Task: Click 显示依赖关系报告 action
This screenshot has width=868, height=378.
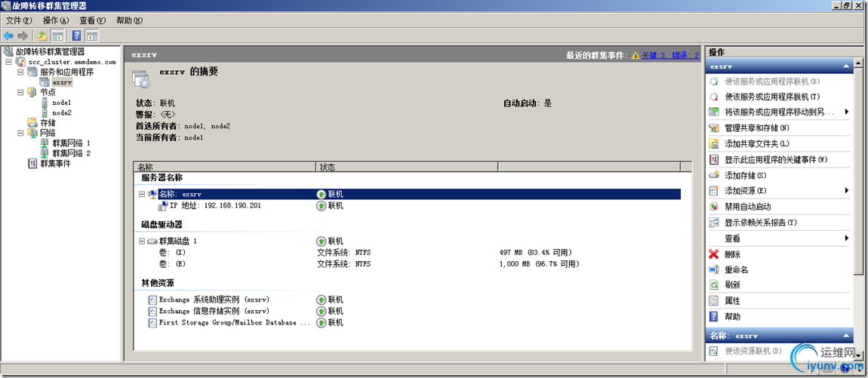Action: 761,223
